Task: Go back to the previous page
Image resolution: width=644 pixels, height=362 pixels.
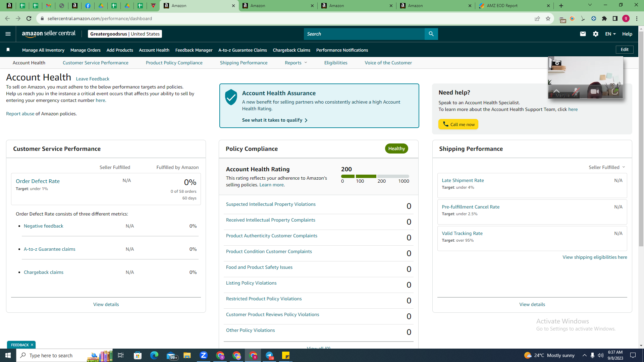Action: pyautogui.click(x=7, y=18)
